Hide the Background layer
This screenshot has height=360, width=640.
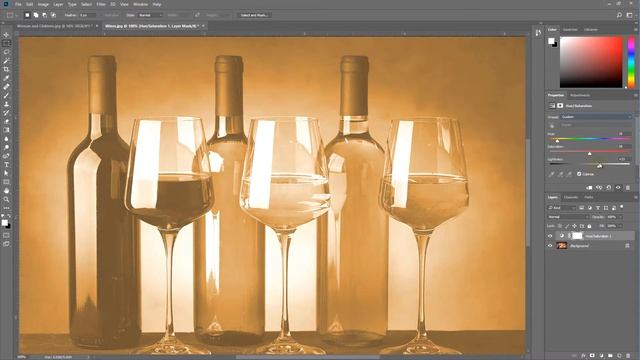(x=550, y=246)
